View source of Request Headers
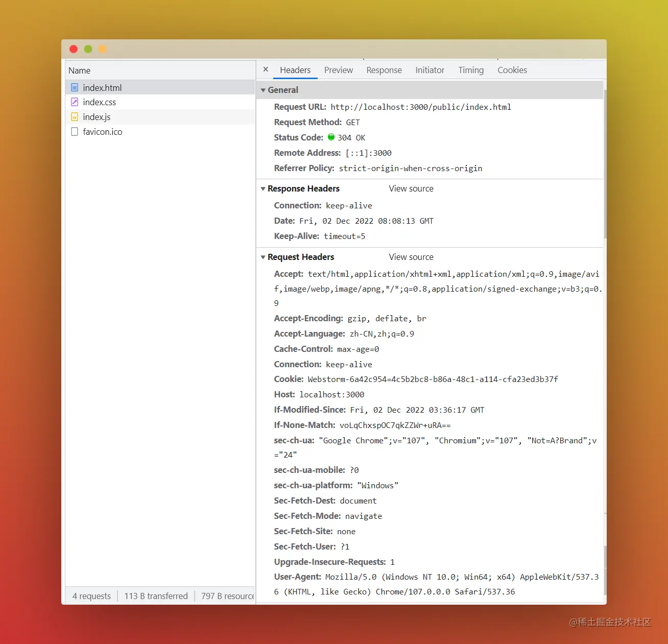The image size is (668, 644). (411, 257)
